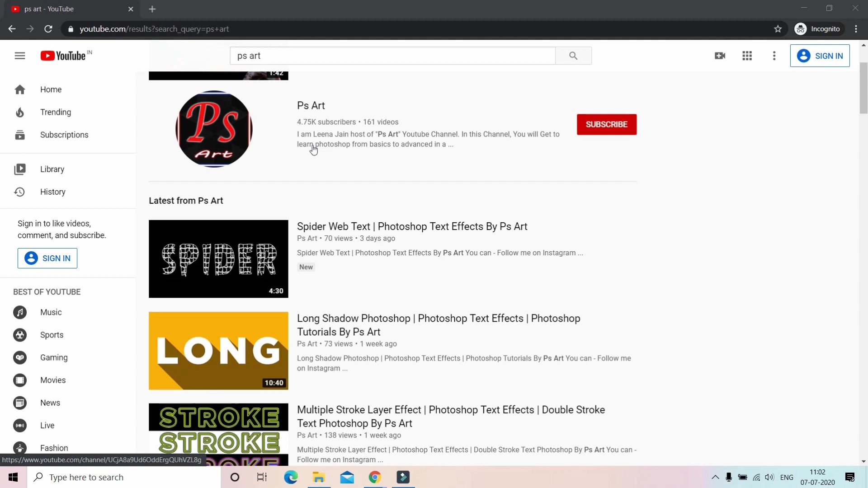The image size is (868, 488).
Task: Open the Windows Start menu
Action: pyautogui.click(x=13, y=477)
